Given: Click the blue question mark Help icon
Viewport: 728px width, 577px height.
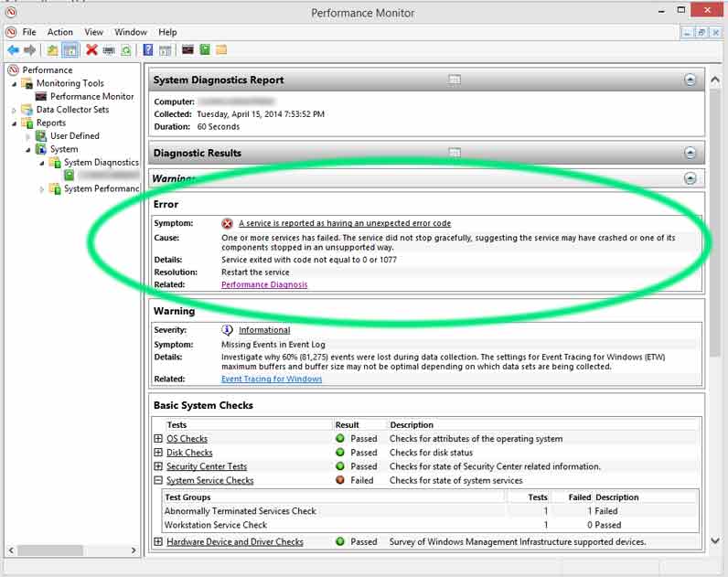Looking at the screenshot, I should point(147,49).
